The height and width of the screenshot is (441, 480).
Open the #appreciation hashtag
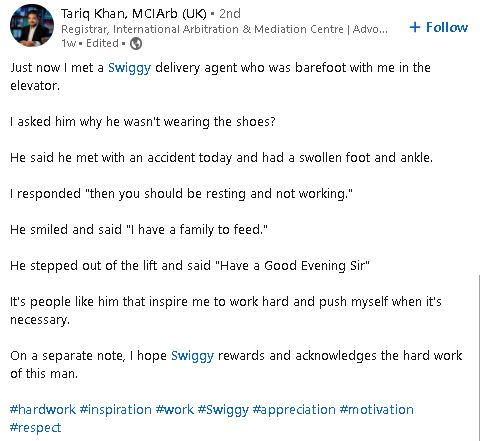tap(294, 410)
